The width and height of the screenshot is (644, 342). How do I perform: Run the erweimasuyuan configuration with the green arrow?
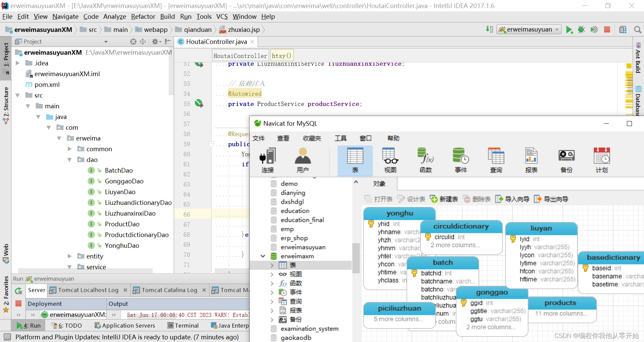coord(569,30)
